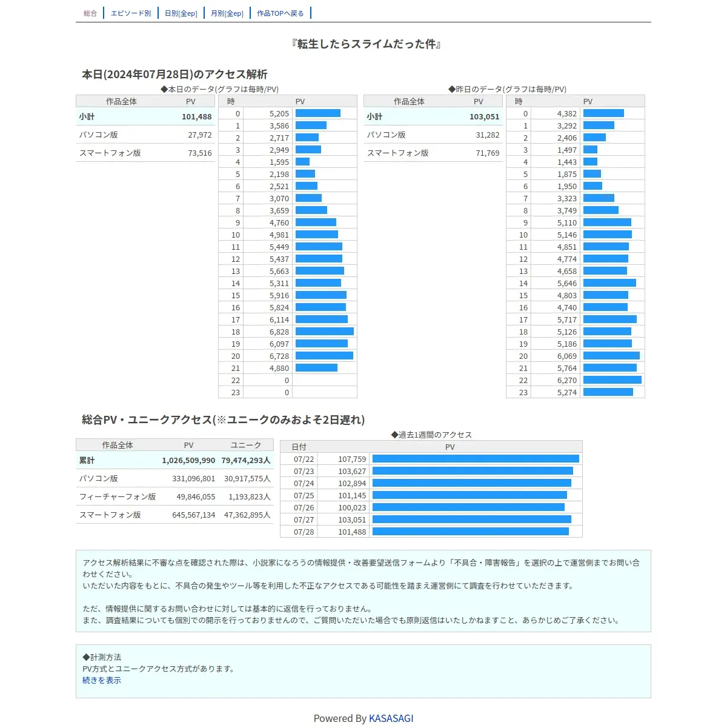
Task: Click yesterday's スマートフォン版 value 71,769
Action: coord(488,153)
